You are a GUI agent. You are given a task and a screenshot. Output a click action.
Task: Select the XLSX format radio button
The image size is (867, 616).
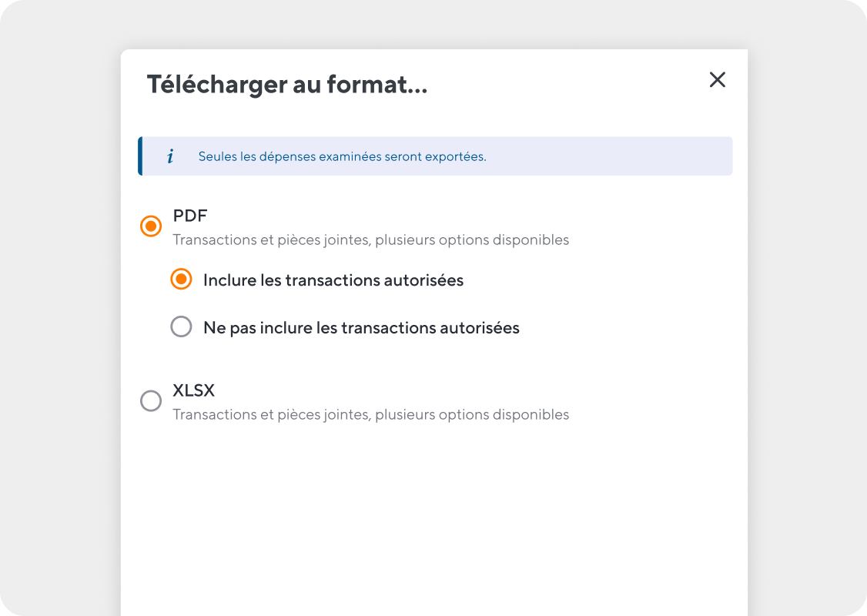click(x=151, y=401)
